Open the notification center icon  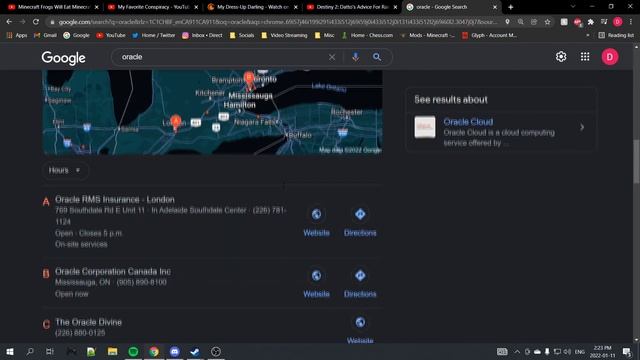click(627, 351)
